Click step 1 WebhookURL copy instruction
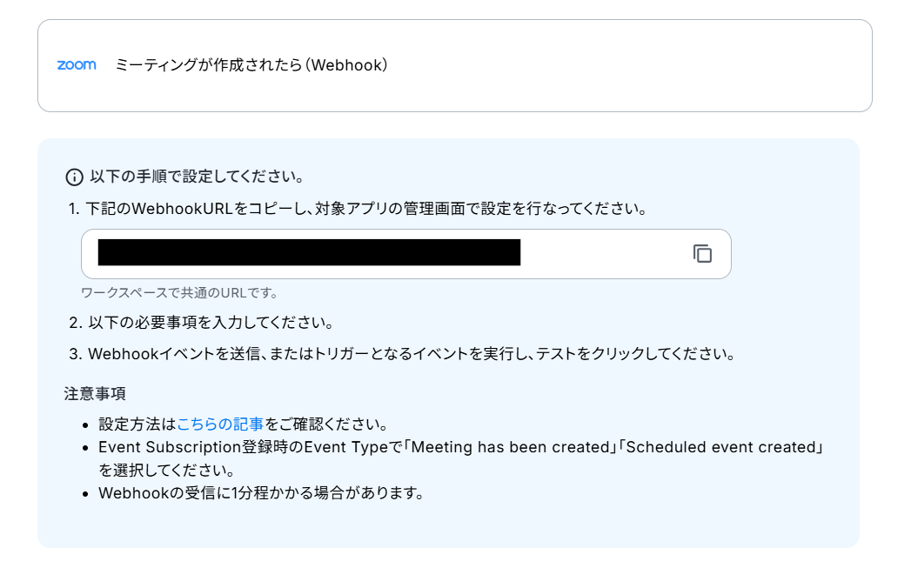Viewport: 911px width, 588px height. [358, 209]
